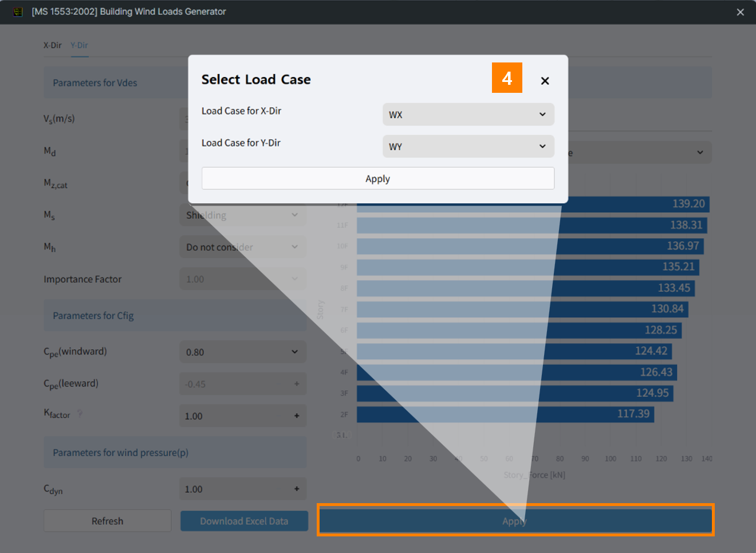Close the Building Wind Loads Generator window
The image size is (756, 553).
pyautogui.click(x=740, y=12)
